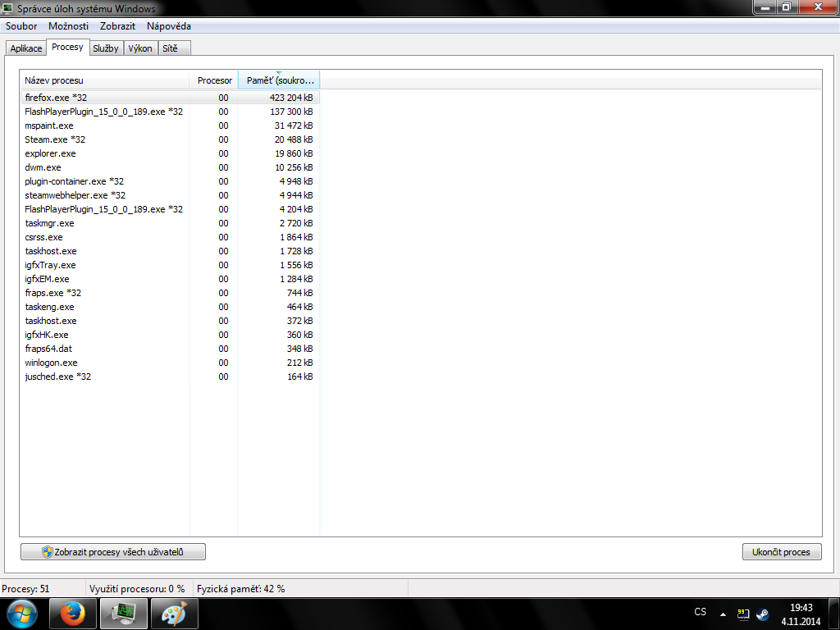This screenshot has height=630, width=840.
Task: Select taskhost.exe using 1 728 kB
Action: (170, 251)
